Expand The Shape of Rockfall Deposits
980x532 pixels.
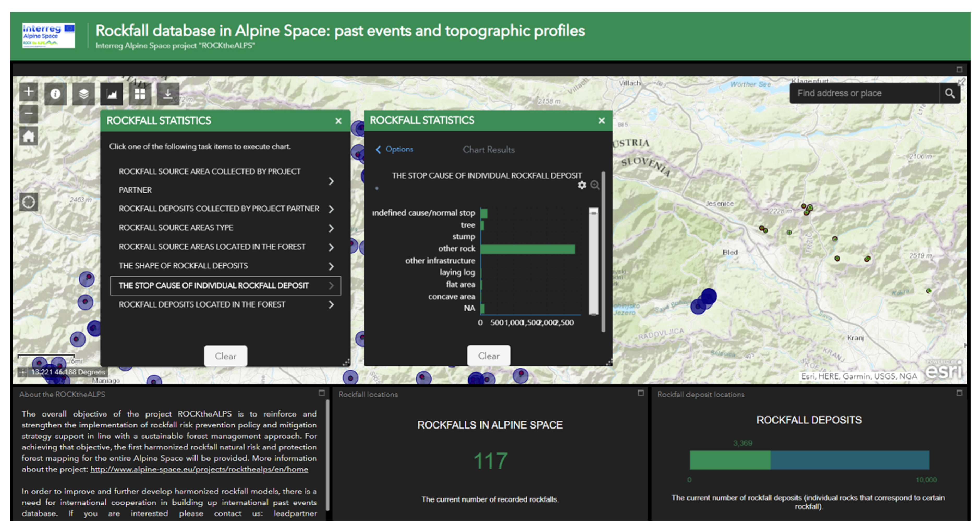(225, 266)
